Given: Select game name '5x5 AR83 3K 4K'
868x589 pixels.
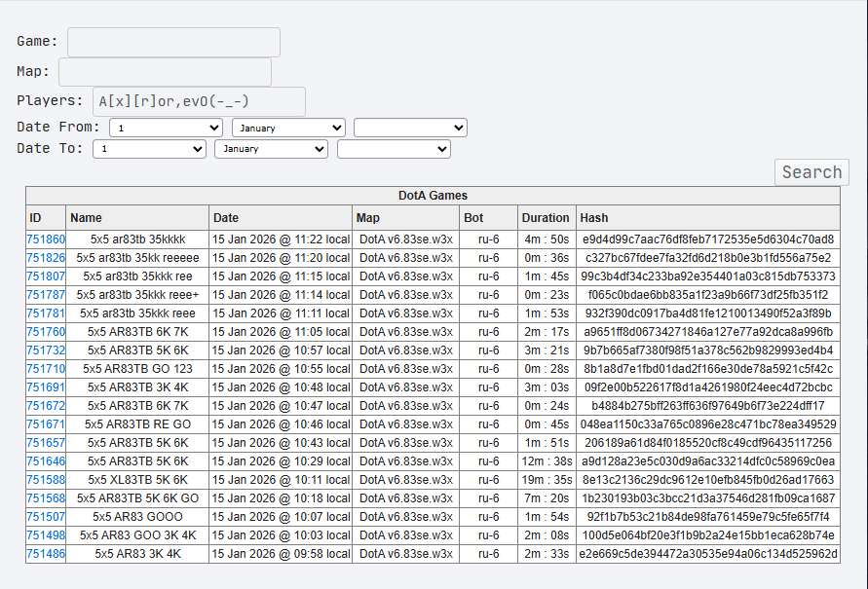Looking at the screenshot, I should [x=137, y=554].
